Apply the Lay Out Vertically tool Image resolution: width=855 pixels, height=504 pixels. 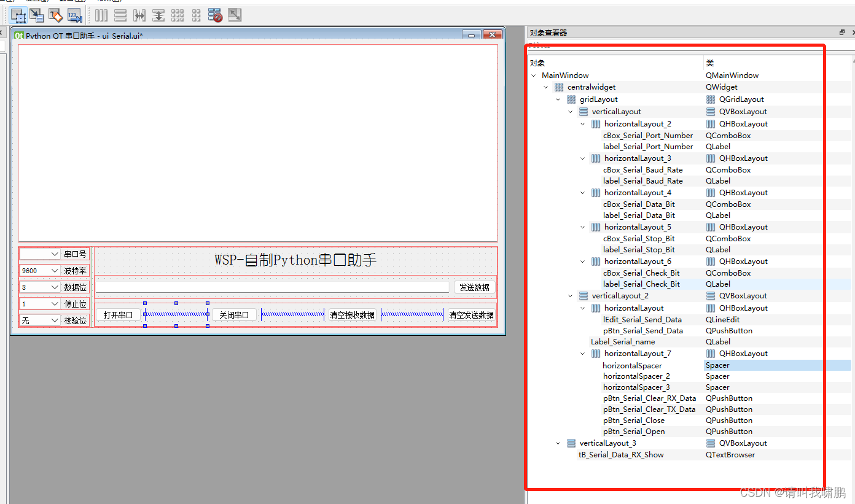121,15
